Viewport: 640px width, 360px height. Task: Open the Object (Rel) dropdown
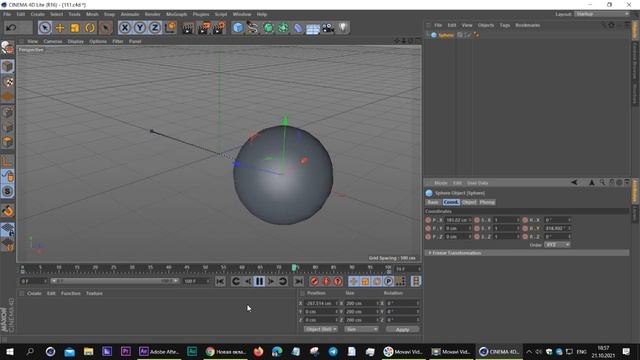320,329
